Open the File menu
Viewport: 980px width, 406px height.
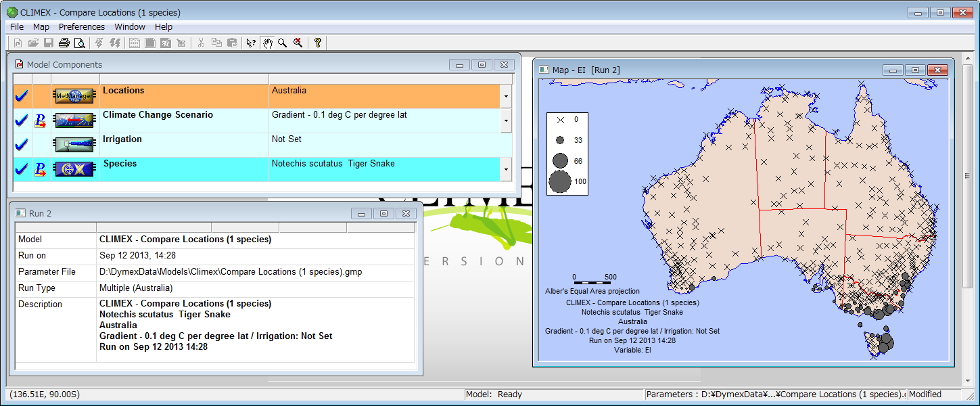tap(17, 27)
